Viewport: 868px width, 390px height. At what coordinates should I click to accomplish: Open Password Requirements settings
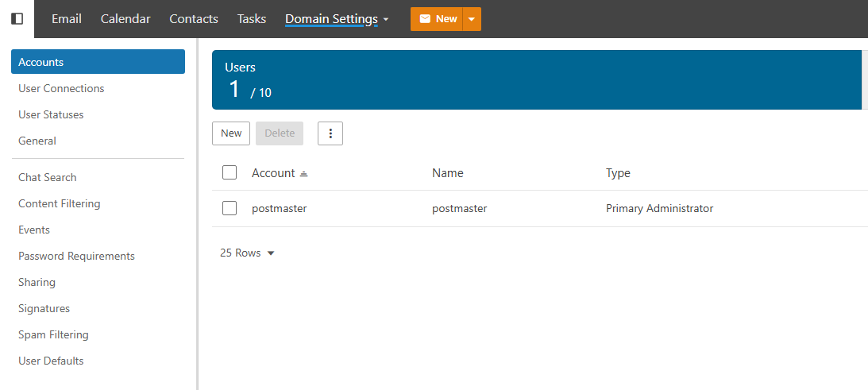76,256
